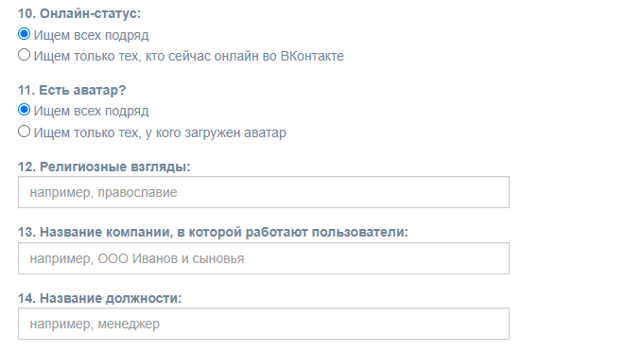Click label 'Ищем только тех, кто сейчас онлайн во ВКонтакте'
This screenshot has height=352, width=644.
coord(188,56)
